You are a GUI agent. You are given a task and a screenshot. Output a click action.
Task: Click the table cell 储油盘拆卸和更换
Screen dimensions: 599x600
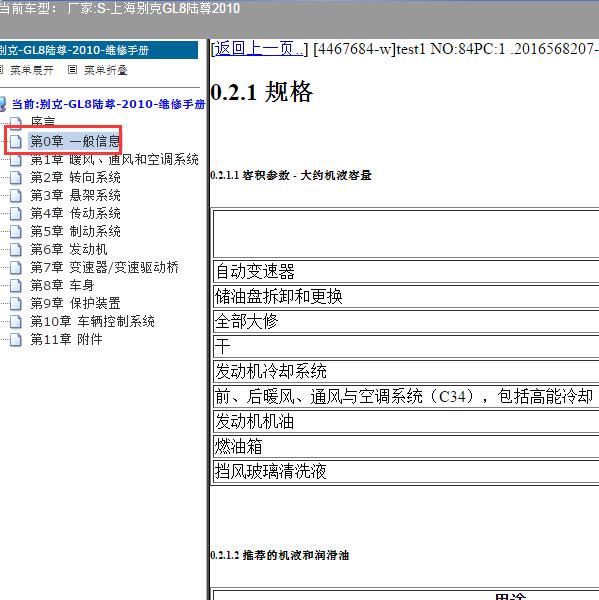[406, 296]
